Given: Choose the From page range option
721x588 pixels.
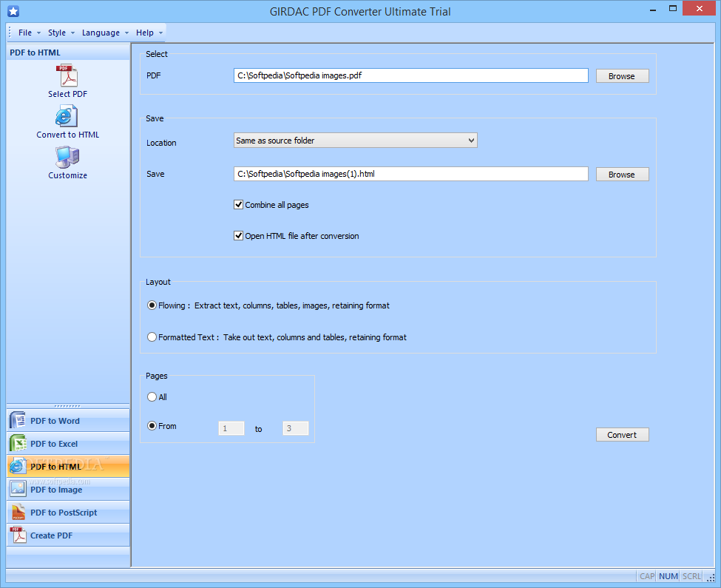Looking at the screenshot, I should [152, 426].
